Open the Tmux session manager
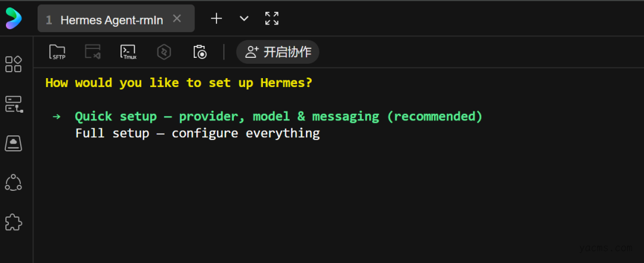The height and width of the screenshot is (263, 644). point(128,52)
